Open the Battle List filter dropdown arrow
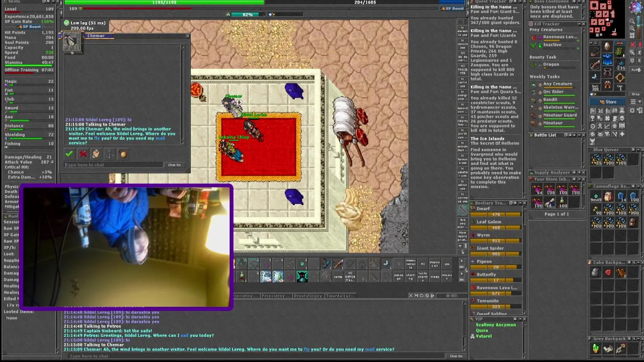The height and width of the screenshot is (362, 644). pyautogui.click(x=575, y=135)
